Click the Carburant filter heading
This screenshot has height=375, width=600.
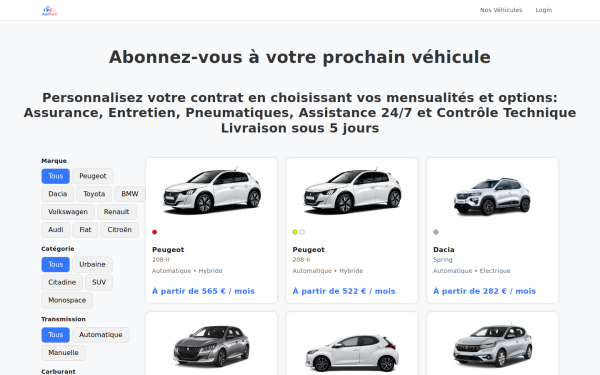(59, 372)
